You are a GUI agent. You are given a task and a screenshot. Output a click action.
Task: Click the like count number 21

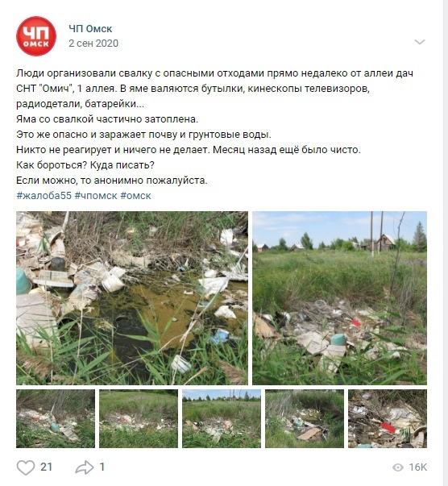point(46,467)
